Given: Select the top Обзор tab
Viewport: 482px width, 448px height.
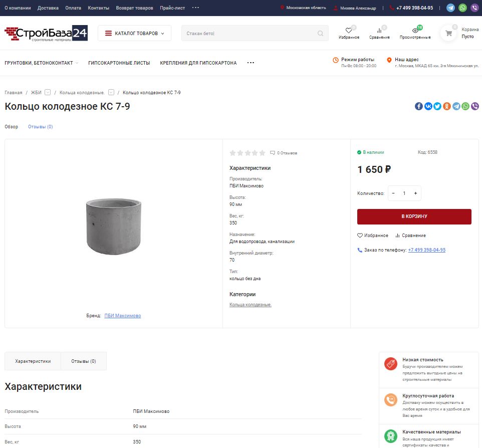Looking at the screenshot, I should tap(11, 127).
